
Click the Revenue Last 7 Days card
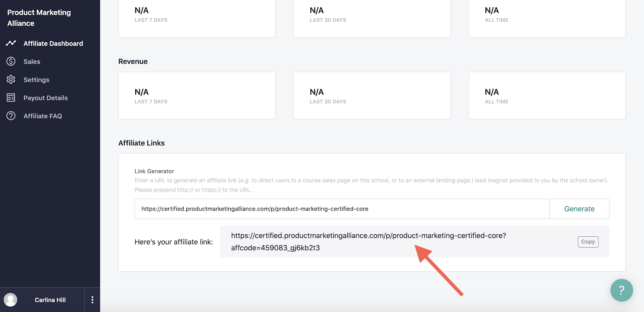pos(197,95)
